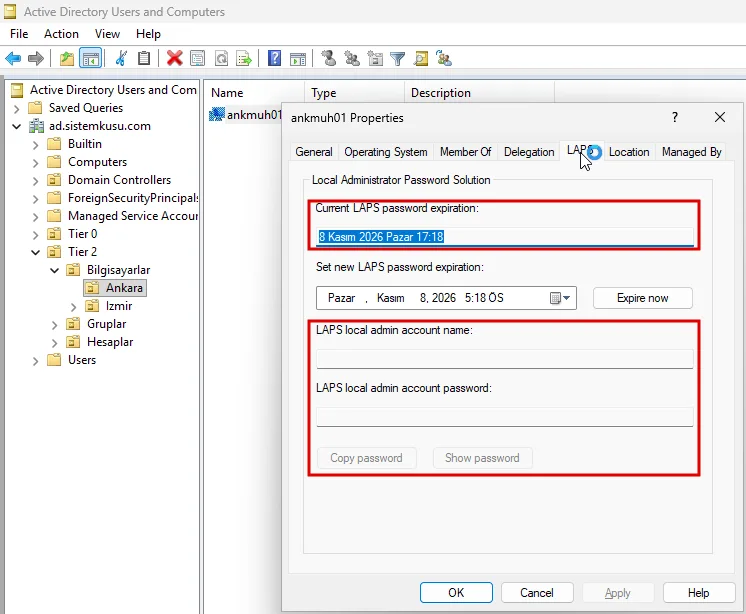Expand the Builtin container
746x614 pixels.
pos(36,145)
